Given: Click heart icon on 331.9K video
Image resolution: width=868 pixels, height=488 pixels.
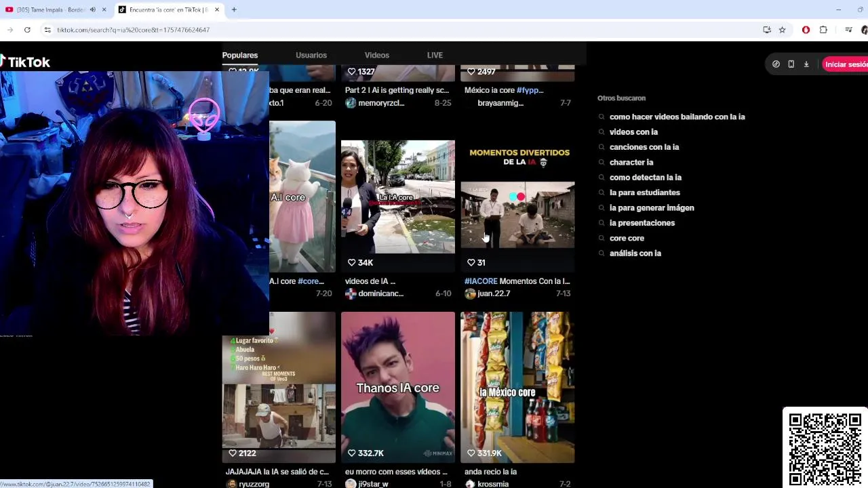Looking at the screenshot, I should pyautogui.click(x=471, y=453).
